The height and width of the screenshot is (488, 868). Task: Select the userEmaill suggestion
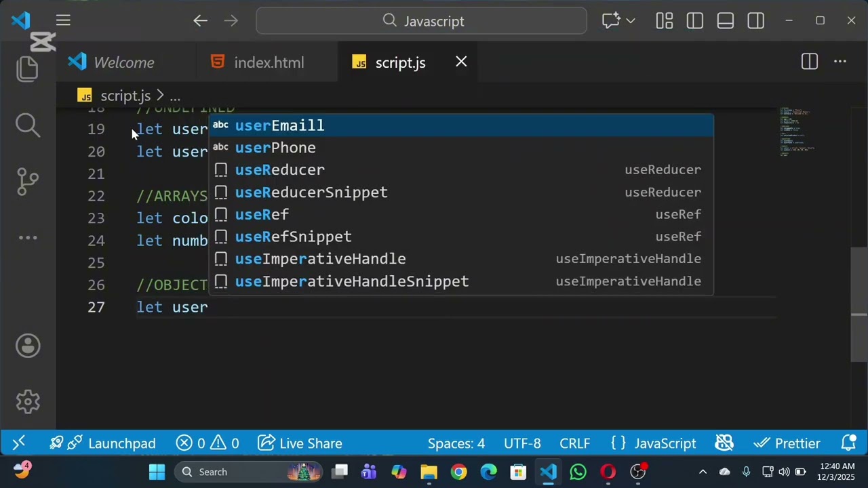click(461, 125)
